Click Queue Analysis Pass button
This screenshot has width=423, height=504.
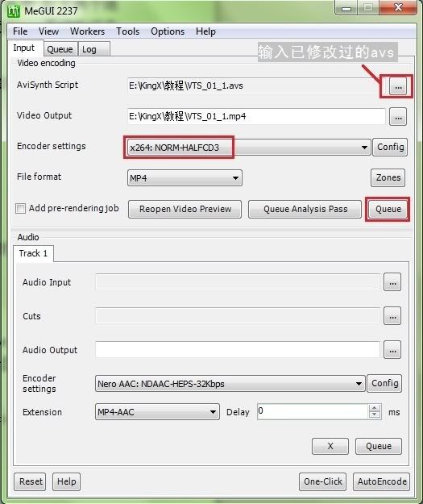tap(305, 209)
